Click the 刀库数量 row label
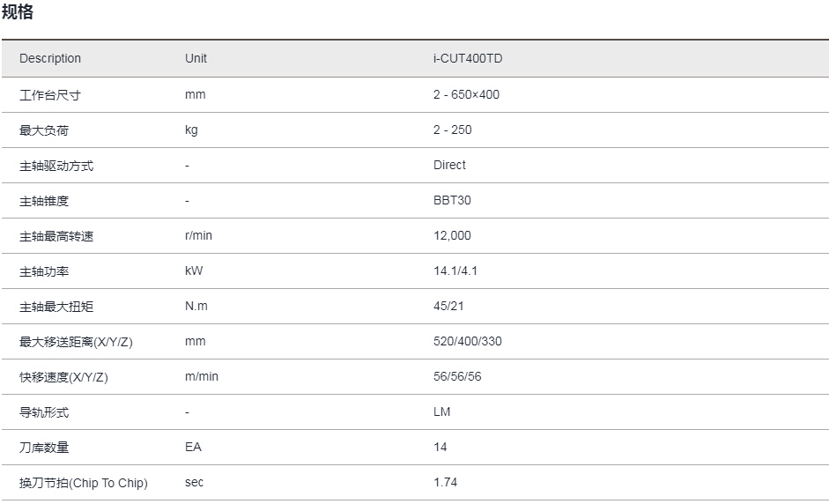Image resolution: width=829 pixels, height=504 pixels. (x=44, y=448)
